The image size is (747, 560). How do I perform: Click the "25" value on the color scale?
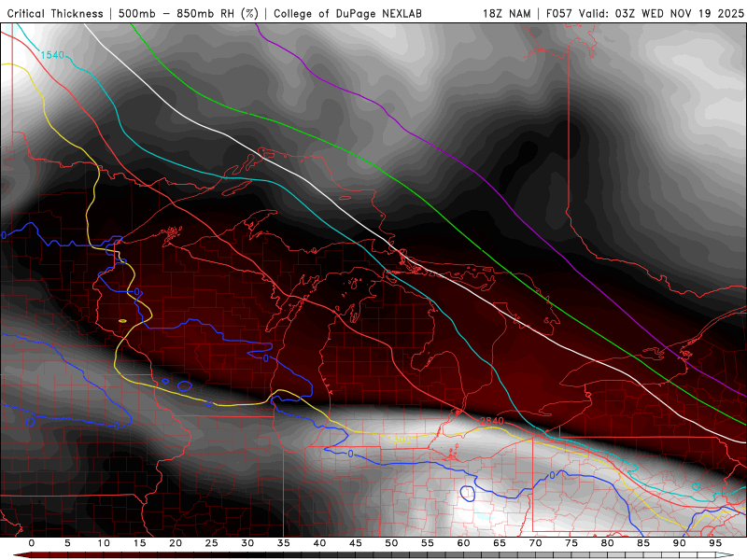point(212,543)
